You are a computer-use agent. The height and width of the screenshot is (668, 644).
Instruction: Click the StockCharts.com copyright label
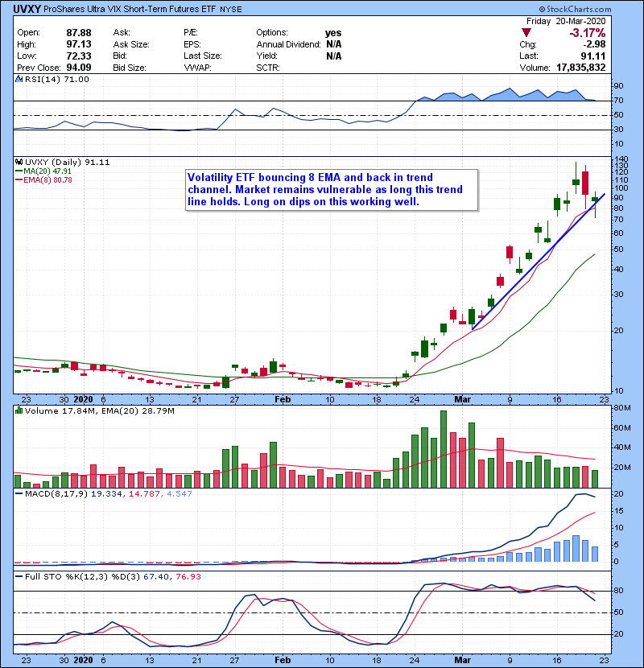coord(575,9)
